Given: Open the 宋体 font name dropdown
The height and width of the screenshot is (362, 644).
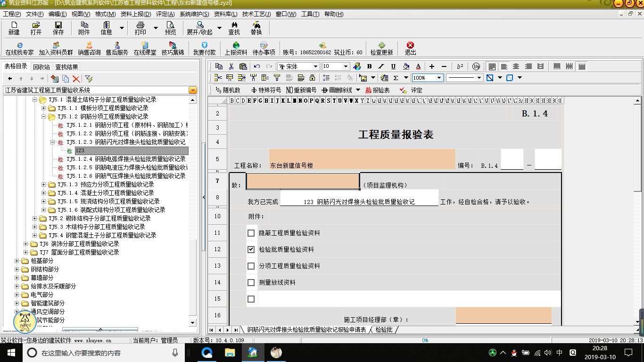Looking at the screenshot, I should click(315, 66).
